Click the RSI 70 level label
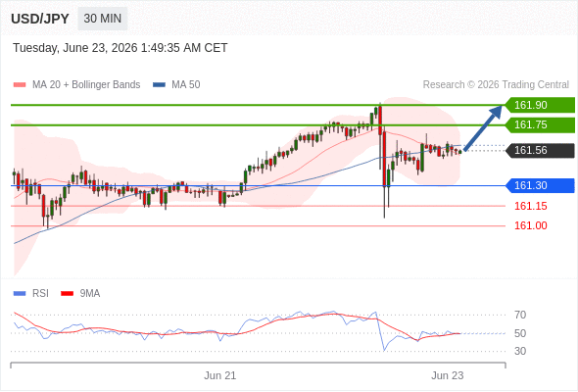Screen dimensions: 578x392 (520, 315)
